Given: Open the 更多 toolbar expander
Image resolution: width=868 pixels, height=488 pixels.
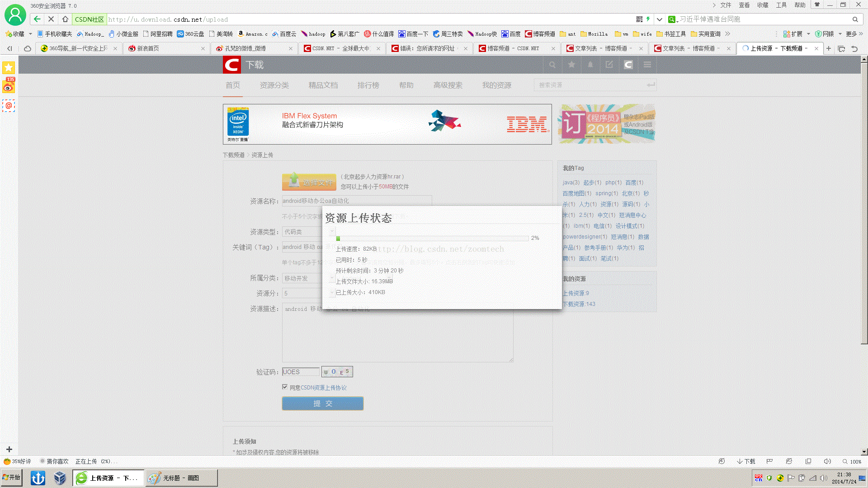Looking at the screenshot, I should point(854,34).
